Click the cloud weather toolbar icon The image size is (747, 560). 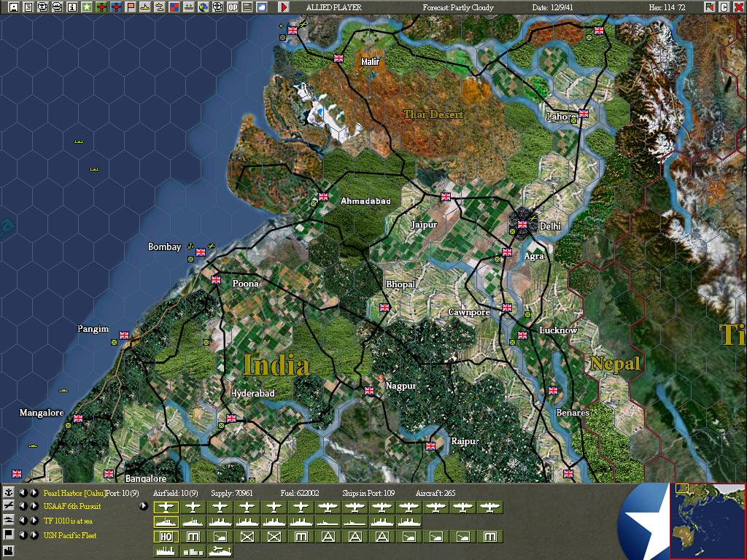click(262, 7)
